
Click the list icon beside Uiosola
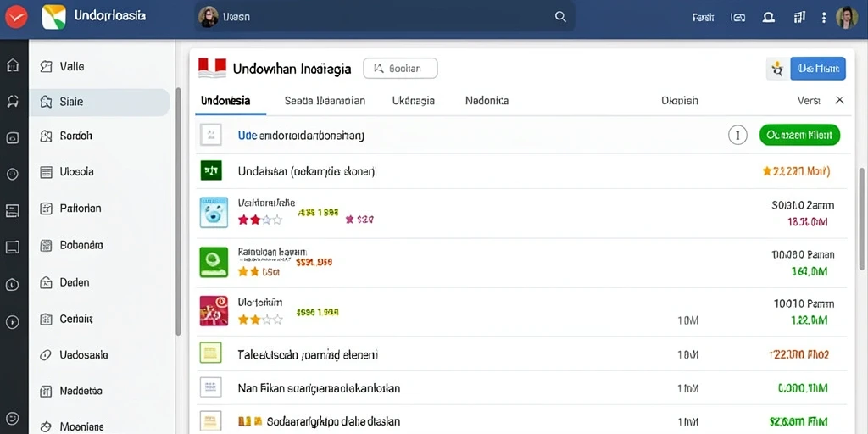pyautogui.click(x=46, y=172)
